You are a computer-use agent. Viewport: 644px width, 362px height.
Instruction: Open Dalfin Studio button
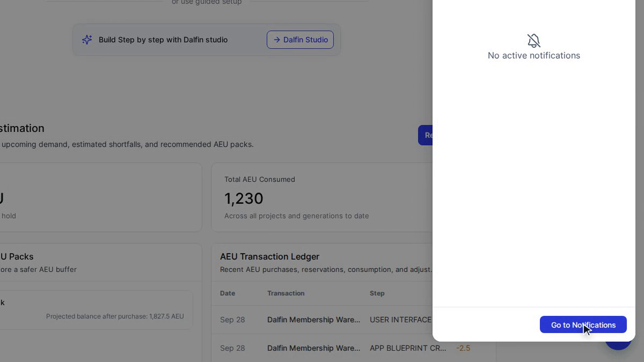300,40
